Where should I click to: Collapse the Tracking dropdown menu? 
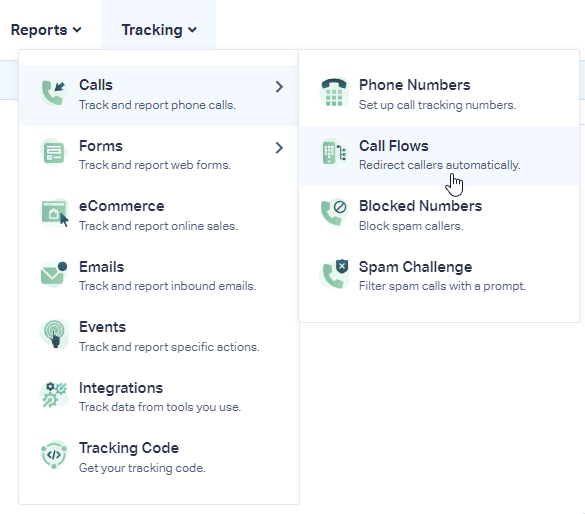[159, 30]
